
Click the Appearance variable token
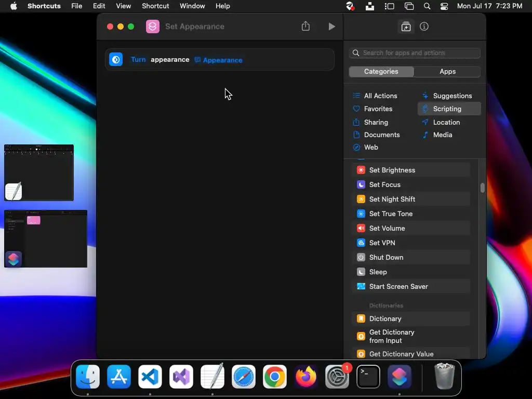coord(219,60)
